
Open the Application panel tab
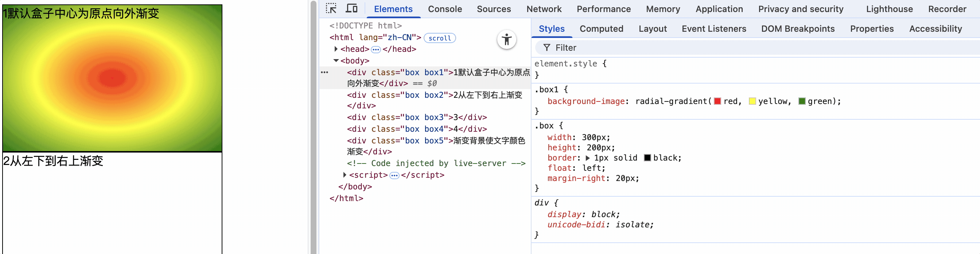coord(719,9)
